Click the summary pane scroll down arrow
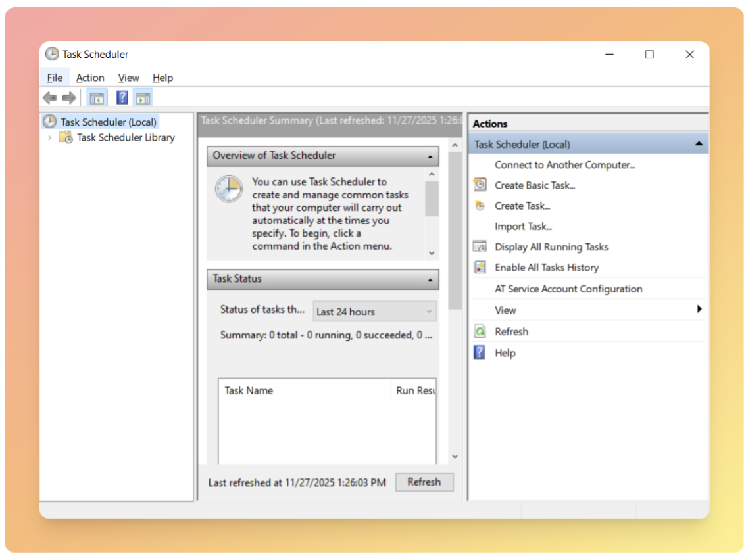 455,457
